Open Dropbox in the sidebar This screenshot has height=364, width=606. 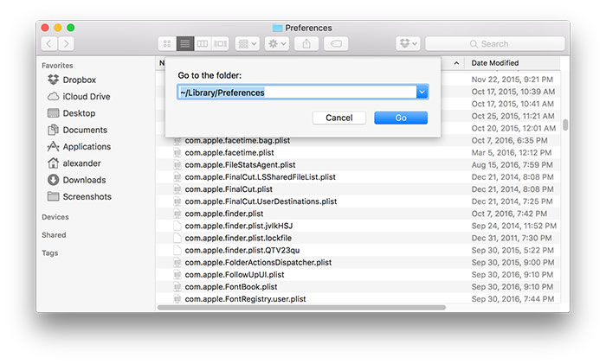[80, 80]
